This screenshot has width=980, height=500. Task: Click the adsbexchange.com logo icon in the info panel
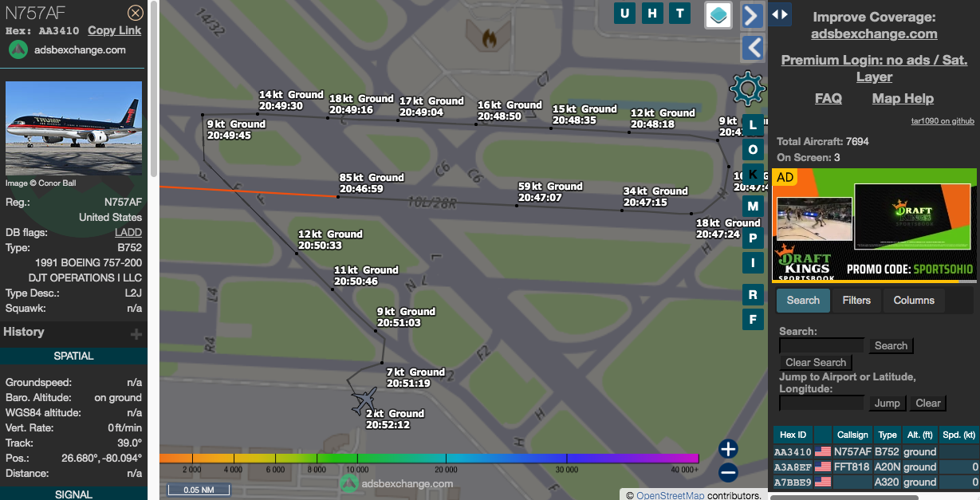coord(18,49)
